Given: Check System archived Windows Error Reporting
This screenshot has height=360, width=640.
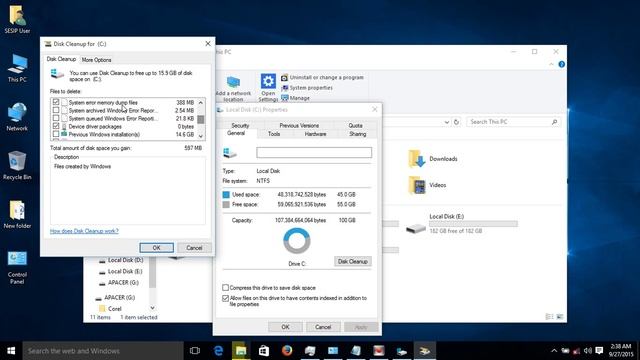Looking at the screenshot, I should coord(56,110).
